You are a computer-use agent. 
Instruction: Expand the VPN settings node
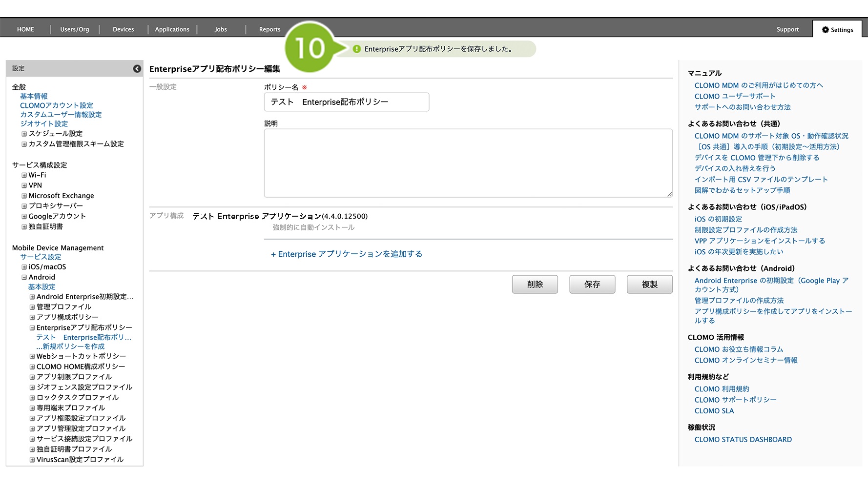pos(24,185)
